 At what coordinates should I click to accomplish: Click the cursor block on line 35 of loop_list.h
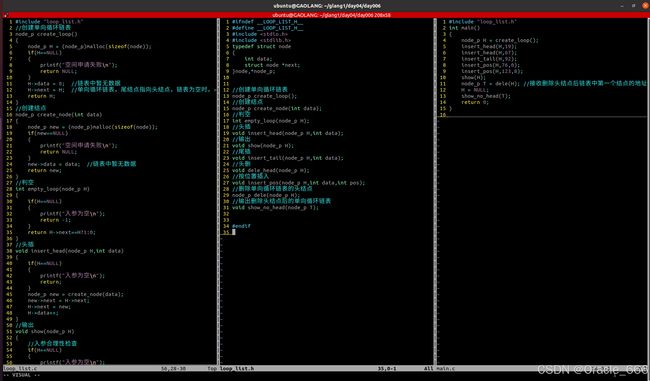[x=234, y=232]
